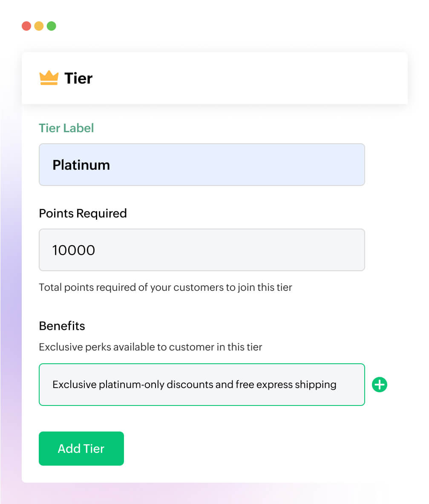Click the Points Required label
429x504 pixels.
[x=83, y=213]
